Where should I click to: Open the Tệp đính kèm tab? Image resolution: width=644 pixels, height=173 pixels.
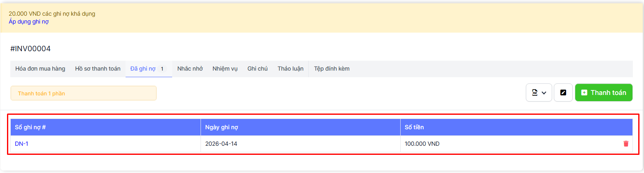click(331, 69)
